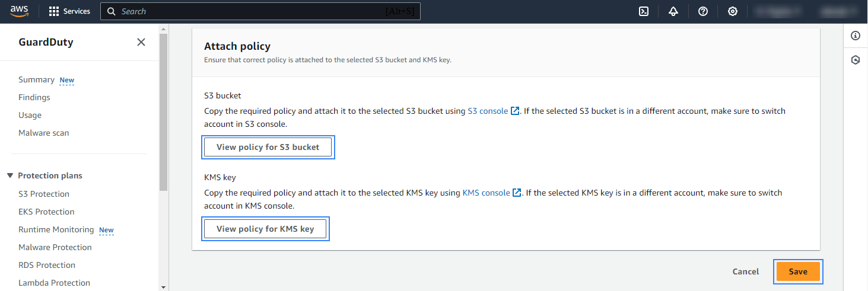Image resolution: width=868 pixels, height=291 pixels.
Task: Click View policy for KMS key
Action: coord(265,229)
